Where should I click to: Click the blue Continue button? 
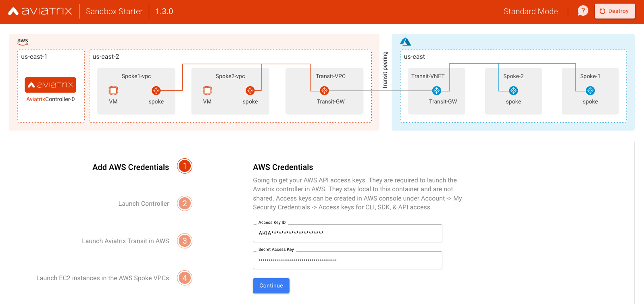tap(271, 285)
